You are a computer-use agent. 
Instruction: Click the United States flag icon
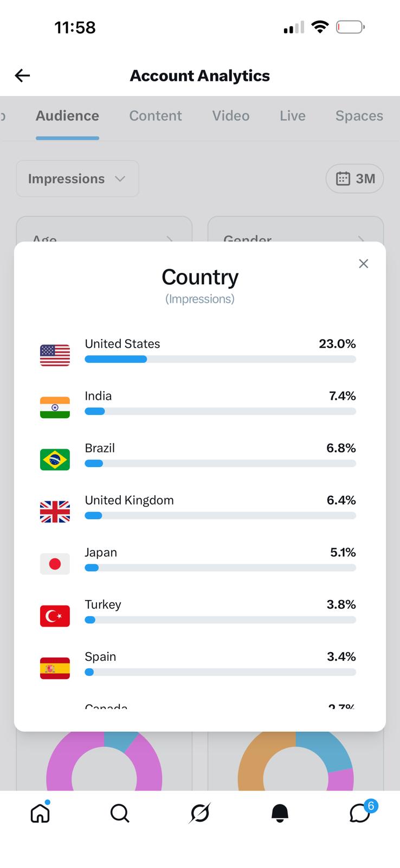pyautogui.click(x=55, y=355)
